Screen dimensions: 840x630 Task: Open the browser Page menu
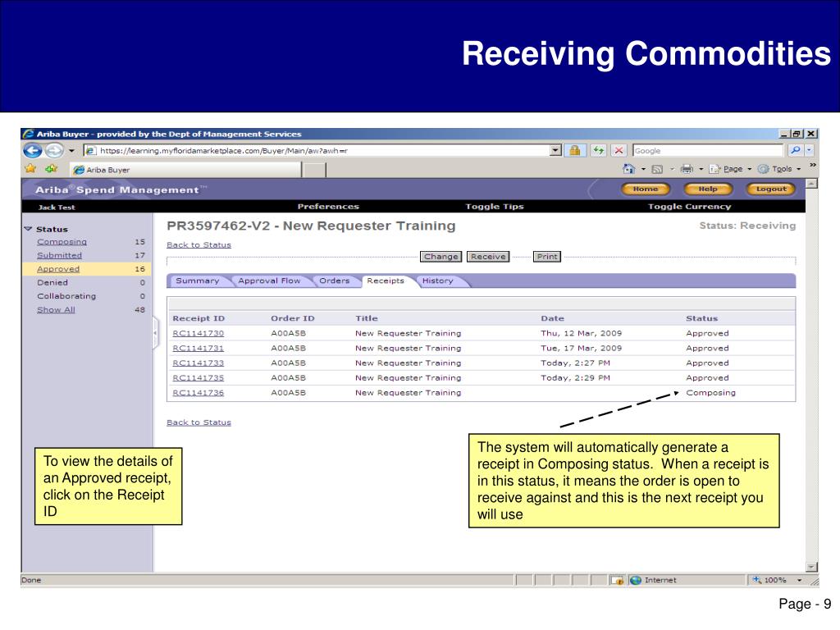click(x=729, y=169)
